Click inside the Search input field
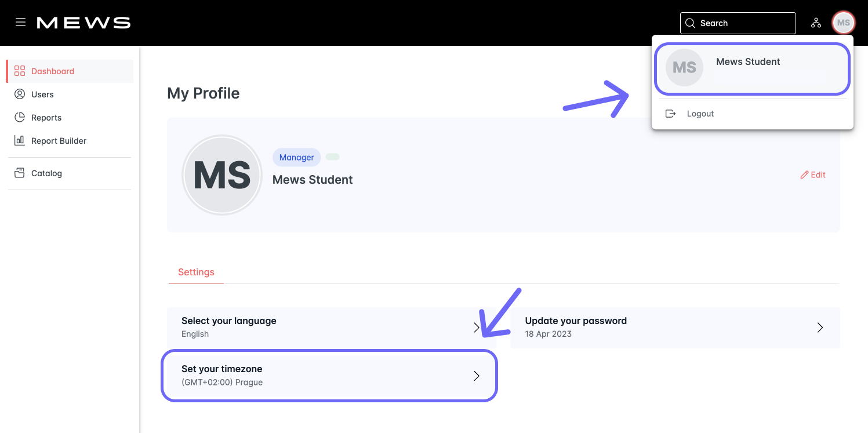The image size is (868, 433). click(x=736, y=23)
